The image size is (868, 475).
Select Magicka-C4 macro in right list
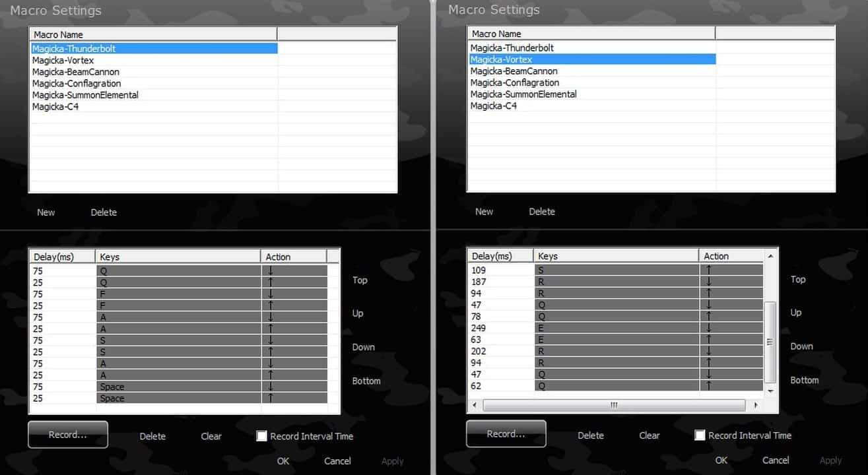coord(493,106)
